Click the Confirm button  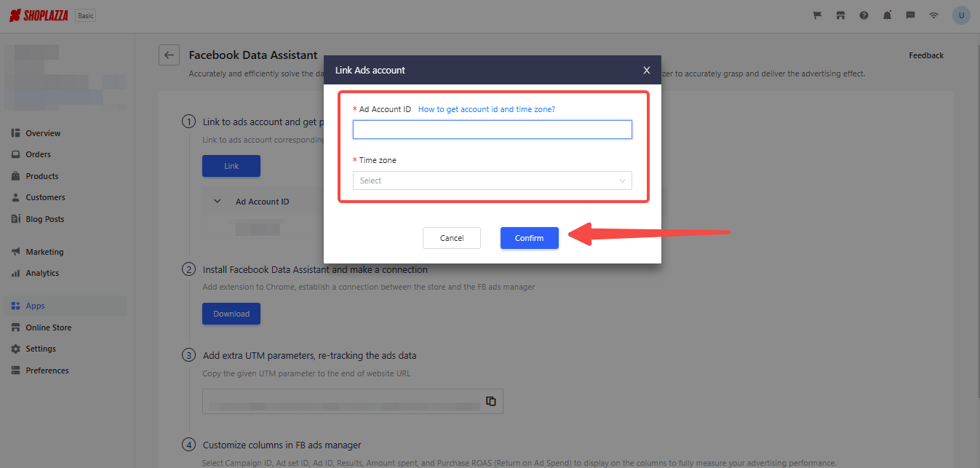pyautogui.click(x=530, y=238)
